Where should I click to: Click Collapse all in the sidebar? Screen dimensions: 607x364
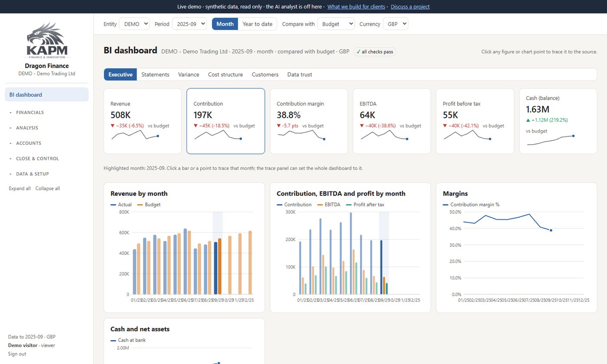(x=48, y=188)
